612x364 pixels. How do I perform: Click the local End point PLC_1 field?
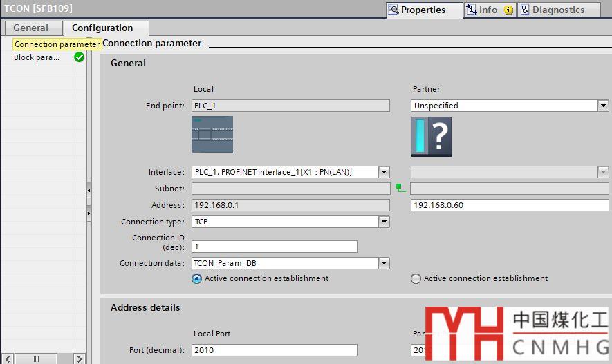click(x=290, y=106)
